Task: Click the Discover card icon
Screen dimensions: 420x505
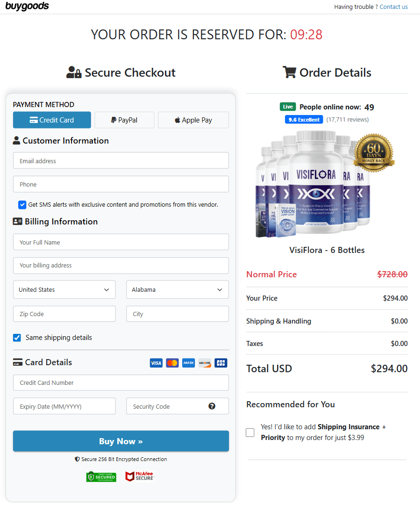Action: [204, 363]
